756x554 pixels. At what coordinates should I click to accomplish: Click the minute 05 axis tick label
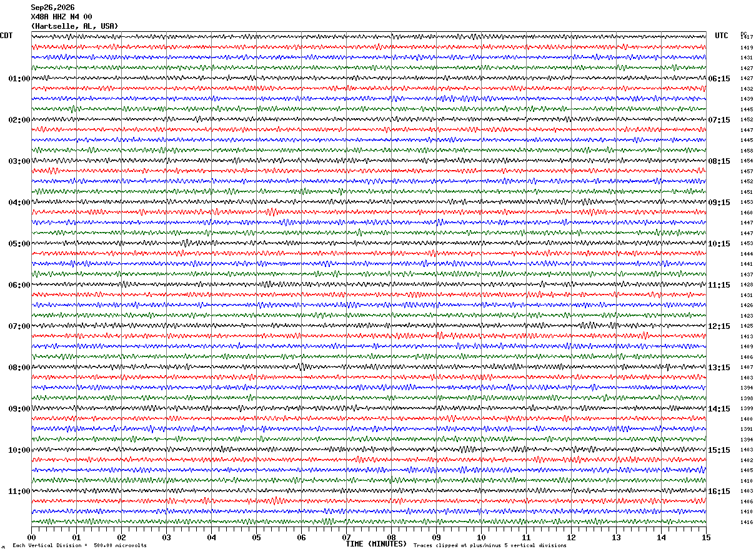click(256, 537)
